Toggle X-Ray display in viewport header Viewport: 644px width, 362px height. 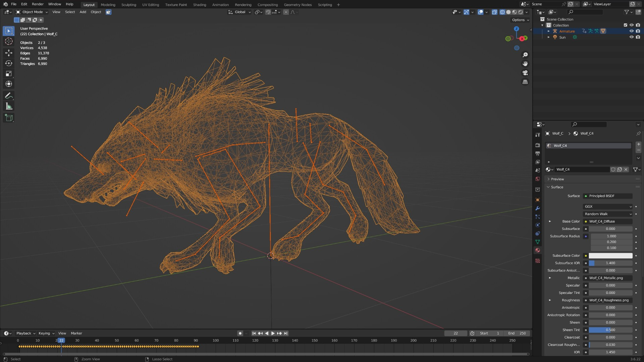pyautogui.click(x=494, y=12)
